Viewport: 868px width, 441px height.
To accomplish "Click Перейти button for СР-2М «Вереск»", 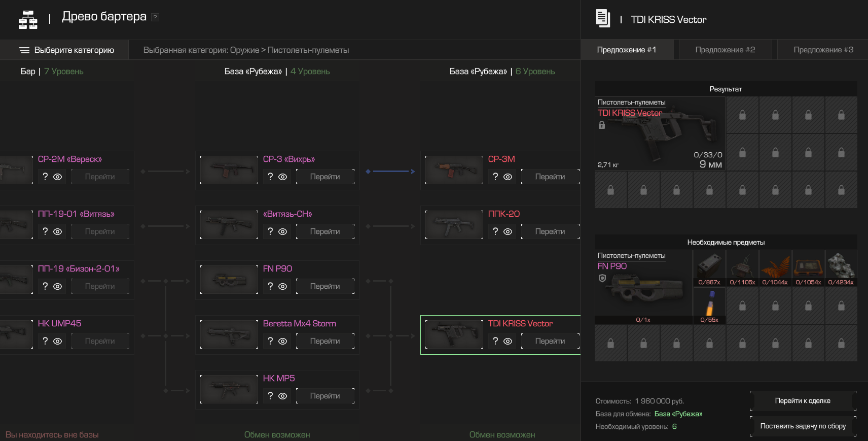I will click(100, 177).
